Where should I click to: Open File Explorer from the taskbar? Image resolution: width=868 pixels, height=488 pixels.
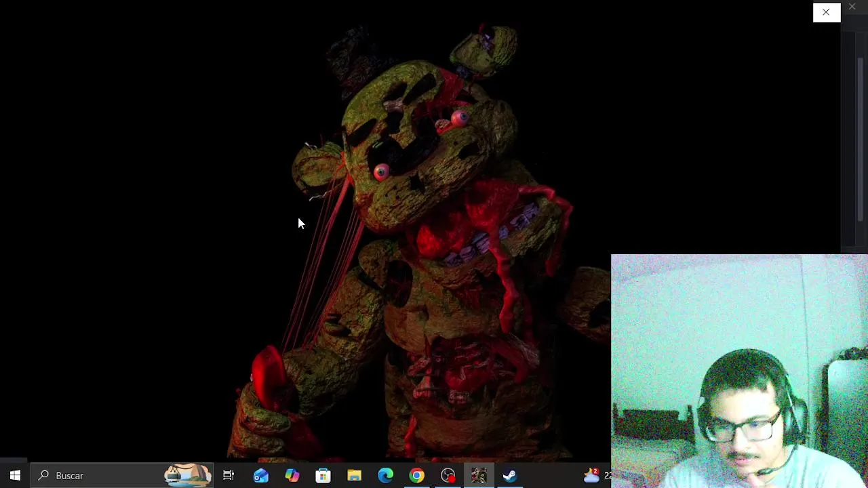point(355,475)
